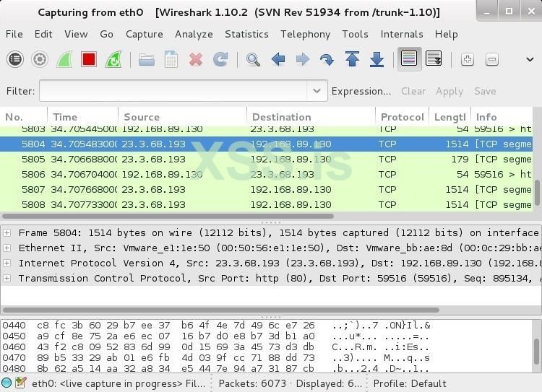Select packet 5806 row
The image size is (542, 392).
[x=266, y=175]
